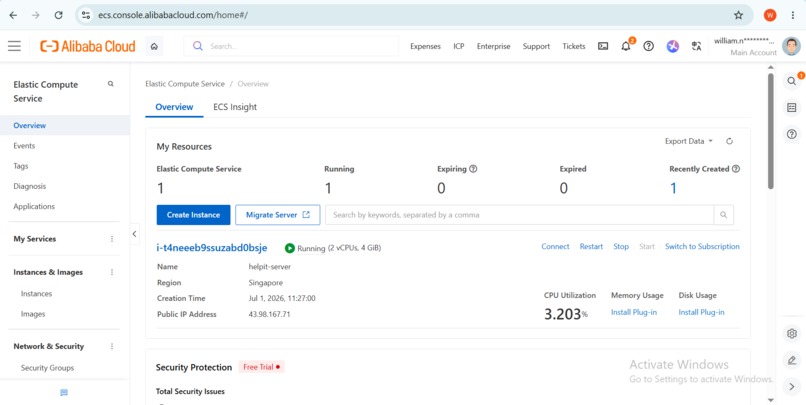Go back in browser history
The width and height of the screenshot is (806, 405).
click(x=13, y=15)
